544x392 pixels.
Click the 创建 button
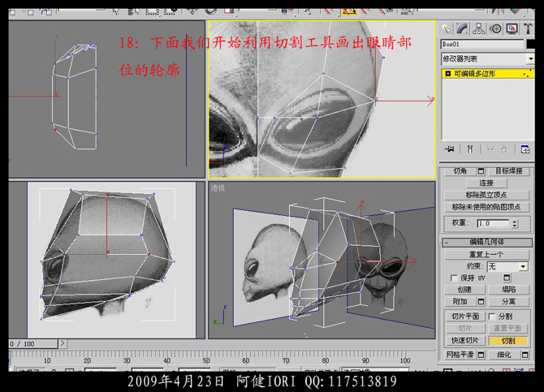click(x=465, y=289)
